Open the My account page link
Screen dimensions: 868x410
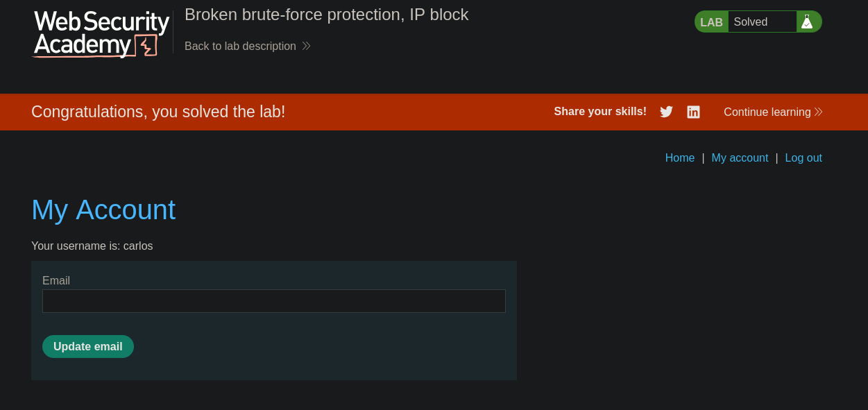pos(740,157)
